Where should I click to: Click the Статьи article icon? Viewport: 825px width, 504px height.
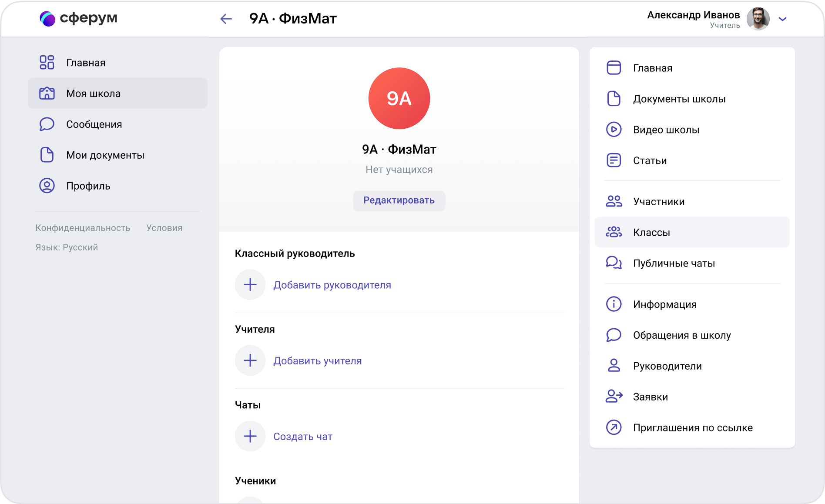pyautogui.click(x=614, y=160)
